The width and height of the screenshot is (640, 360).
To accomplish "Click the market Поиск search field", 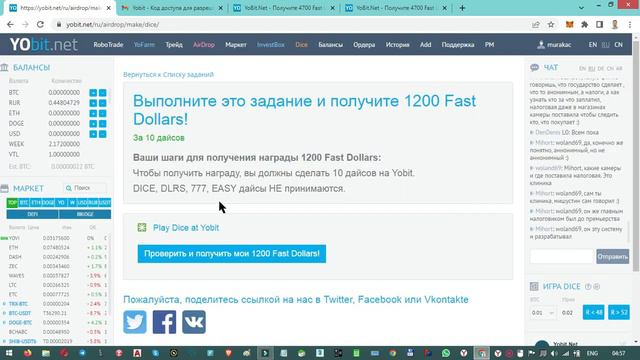I will [86, 188].
